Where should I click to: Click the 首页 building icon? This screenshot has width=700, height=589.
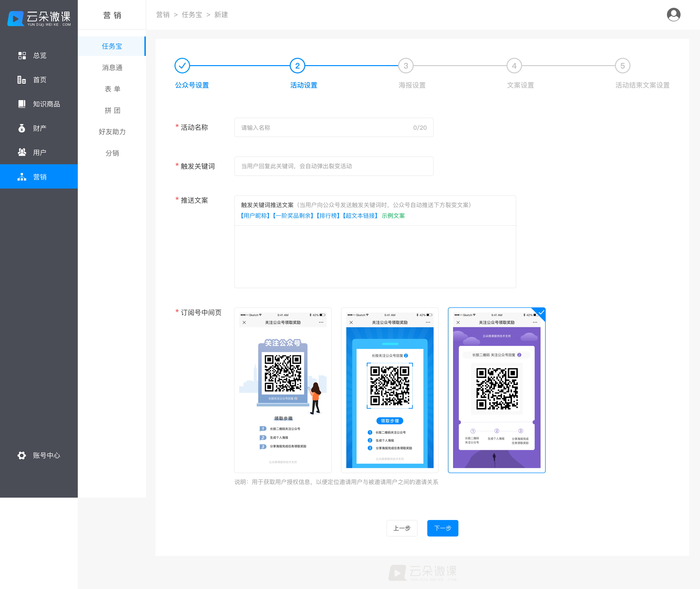tap(22, 80)
